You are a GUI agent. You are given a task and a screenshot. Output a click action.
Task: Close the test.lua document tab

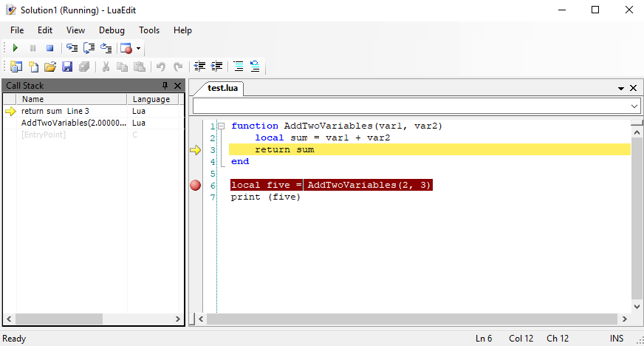(x=634, y=88)
